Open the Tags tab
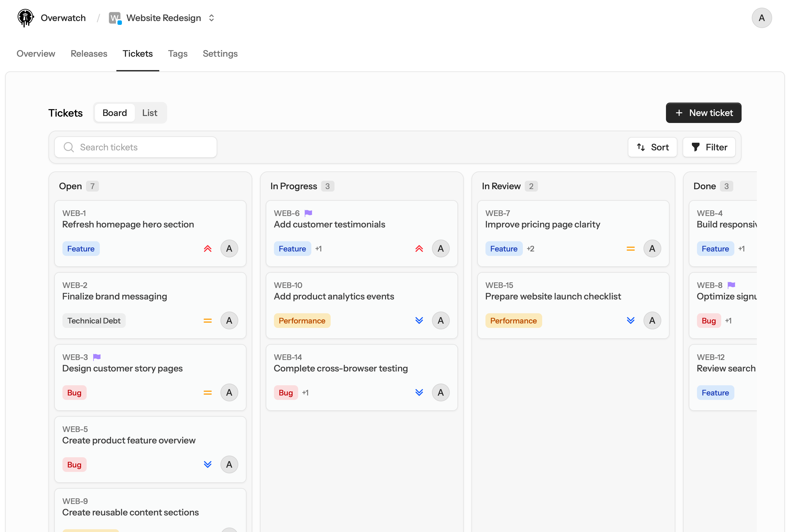Image resolution: width=790 pixels, height=532 pixels. [x=178, y=54]
